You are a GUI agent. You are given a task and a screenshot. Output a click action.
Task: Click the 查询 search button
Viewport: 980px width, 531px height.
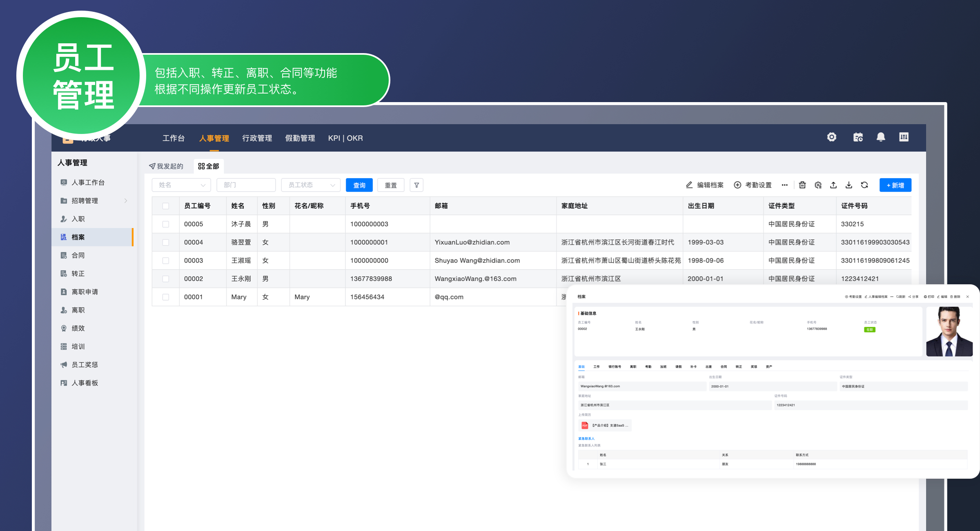click(x=359, y=185)
